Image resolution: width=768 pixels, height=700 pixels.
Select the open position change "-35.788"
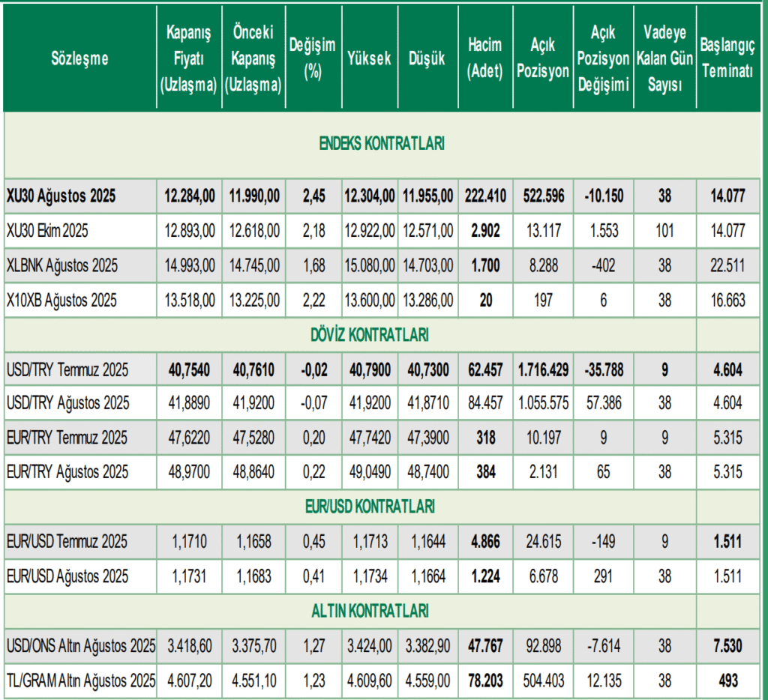click(x=604, y=369)
